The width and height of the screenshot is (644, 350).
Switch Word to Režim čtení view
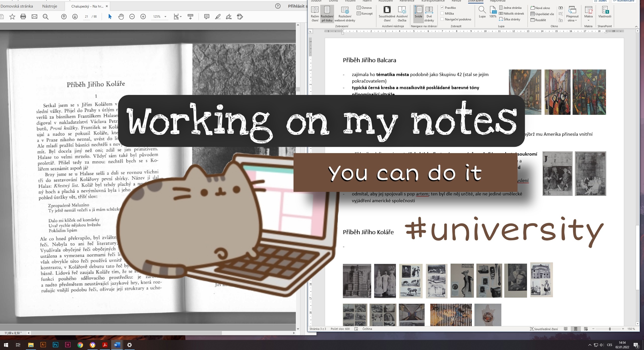(315, 14)
